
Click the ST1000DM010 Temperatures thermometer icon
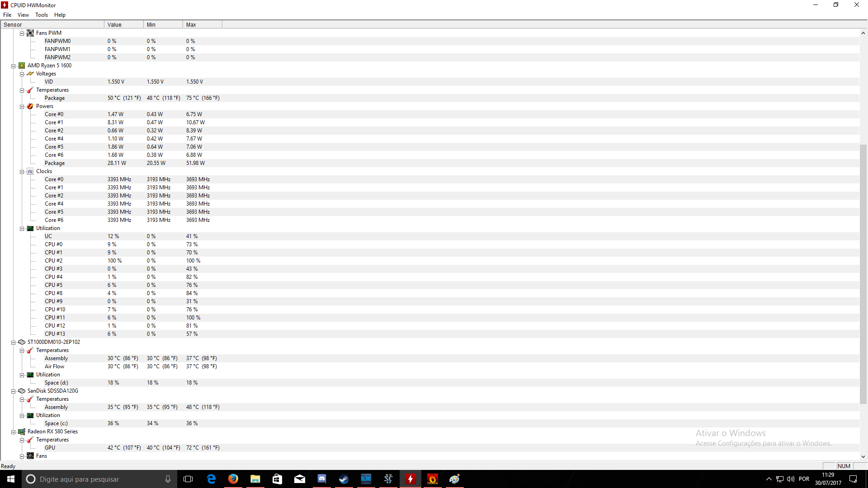tap(30, 350)
